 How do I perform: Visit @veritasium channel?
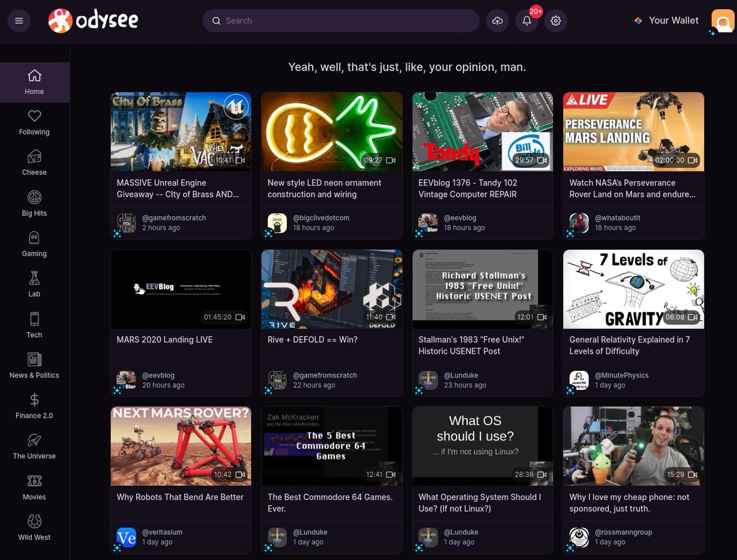[x=162, y=532]
